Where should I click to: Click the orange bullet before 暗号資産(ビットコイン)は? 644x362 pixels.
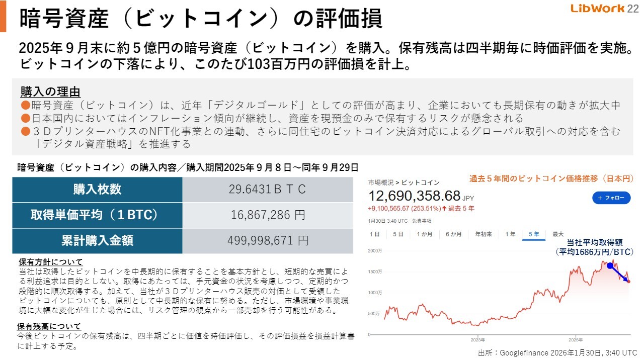click(26, 106)
